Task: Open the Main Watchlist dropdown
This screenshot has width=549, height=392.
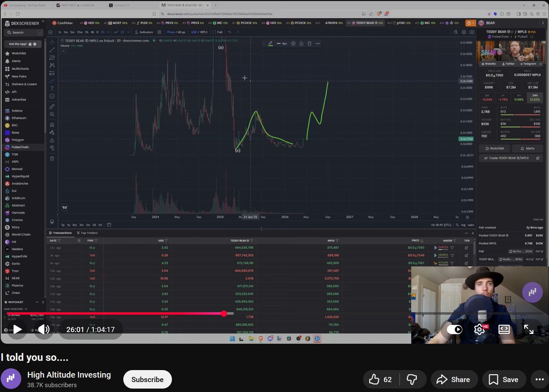Action: coord(16,309)
